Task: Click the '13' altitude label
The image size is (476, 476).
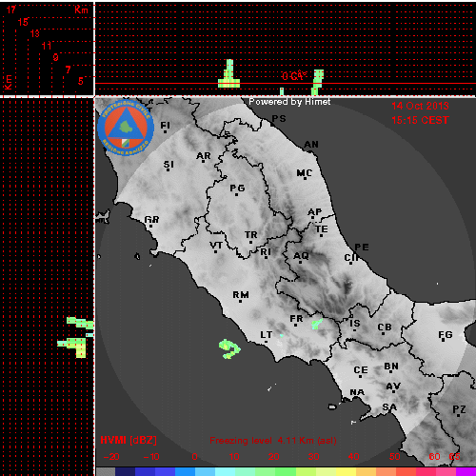Action: (35, 33)
